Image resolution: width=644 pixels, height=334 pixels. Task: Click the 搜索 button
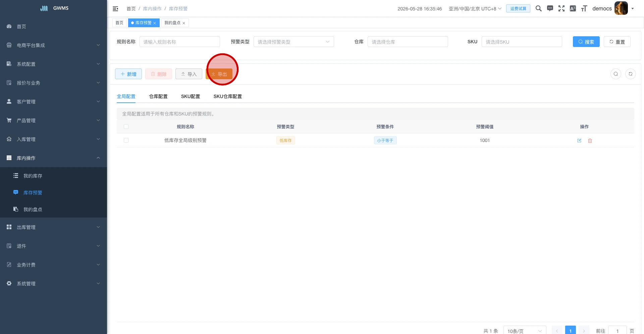click(586, 42)
